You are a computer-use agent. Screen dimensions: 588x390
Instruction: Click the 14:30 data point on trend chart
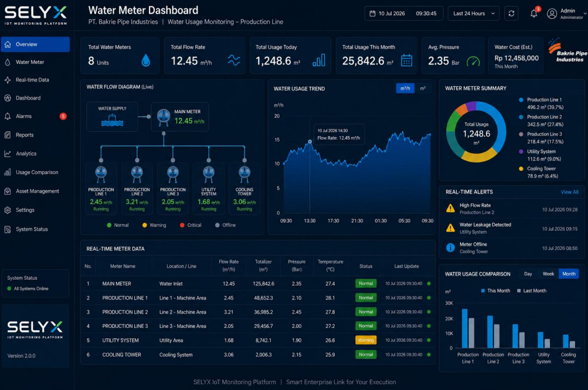(x=310, y=141)
